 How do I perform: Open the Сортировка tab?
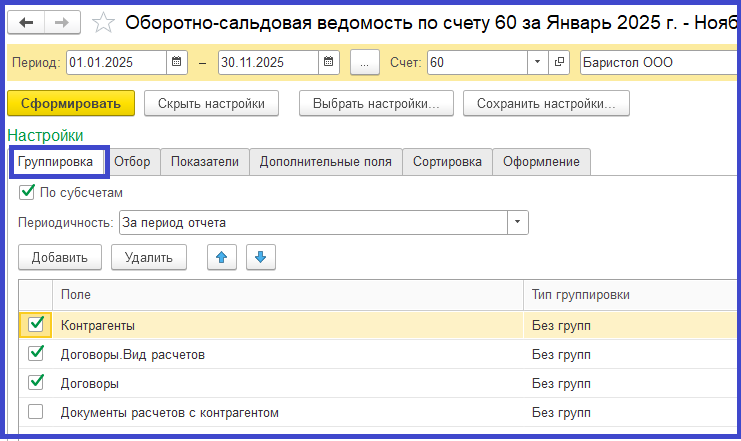point(447,162)
